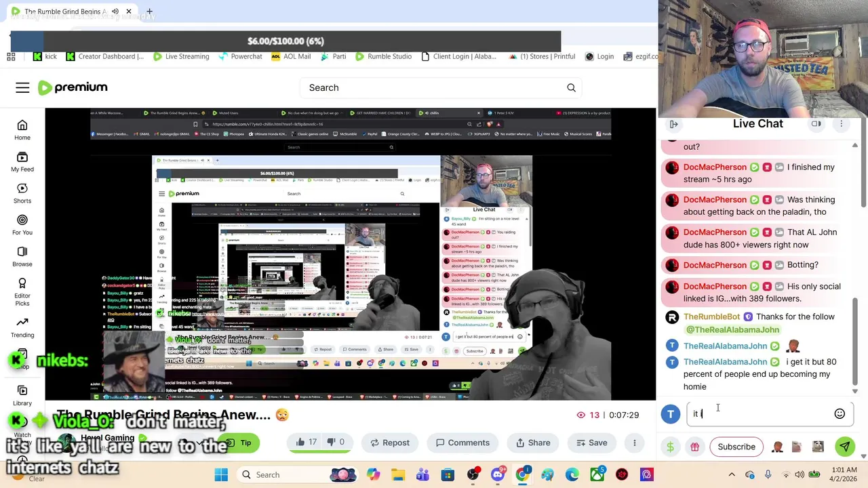
Task: Like the video with the thumbs up
Action: [x=307, y=443]
